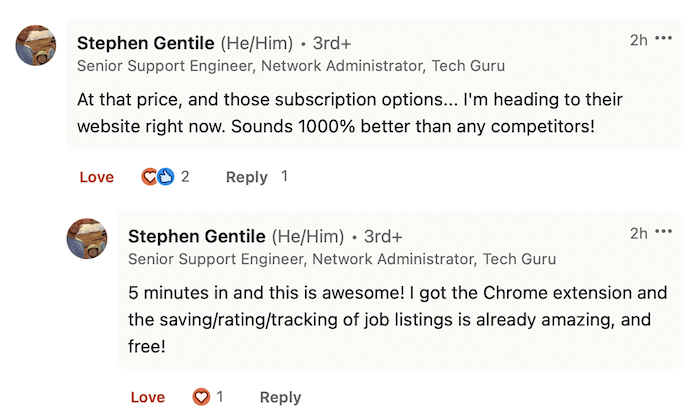Image resolution: width=700 pixels, height=416 pixels.
Task: Click the '5 minutes in' reply comment text
Action: click(397, 320)
